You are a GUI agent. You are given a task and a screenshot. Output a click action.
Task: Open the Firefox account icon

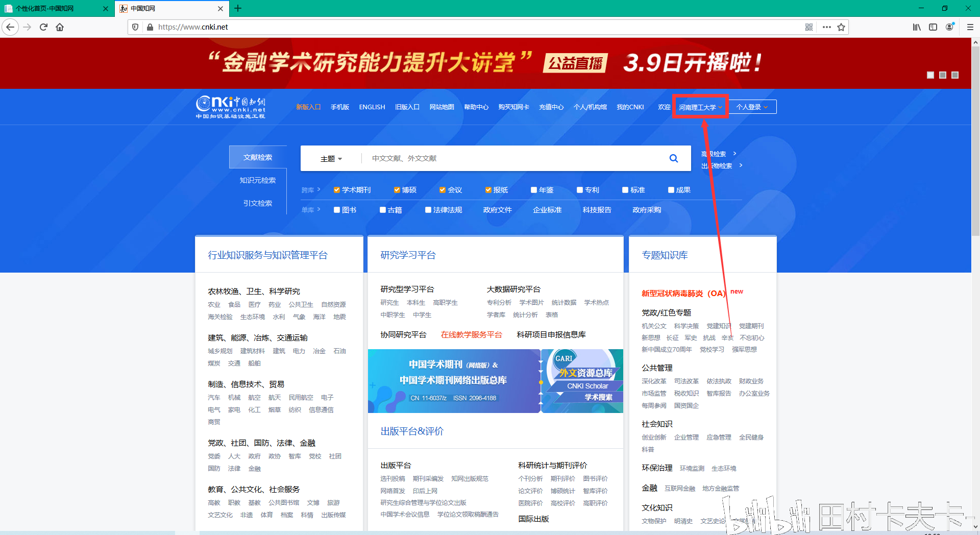tap(950, 27)
